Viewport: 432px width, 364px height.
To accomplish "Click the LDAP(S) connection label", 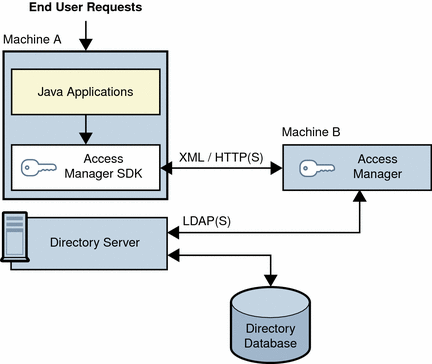I will click(x=207, y=221).
